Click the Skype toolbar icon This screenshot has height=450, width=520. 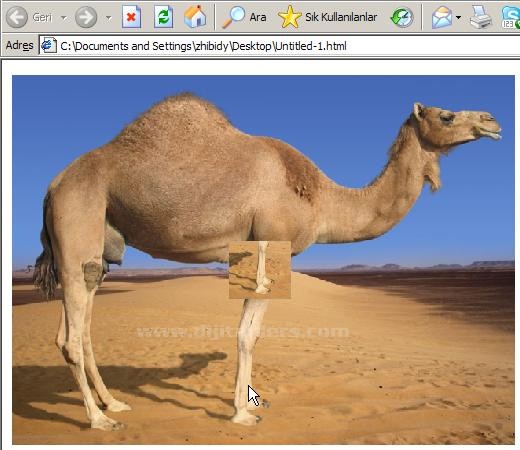[510, 17]
